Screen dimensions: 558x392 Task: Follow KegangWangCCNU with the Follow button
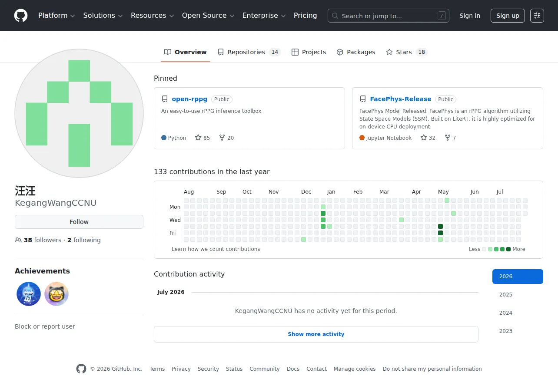(x=79, y=222)
